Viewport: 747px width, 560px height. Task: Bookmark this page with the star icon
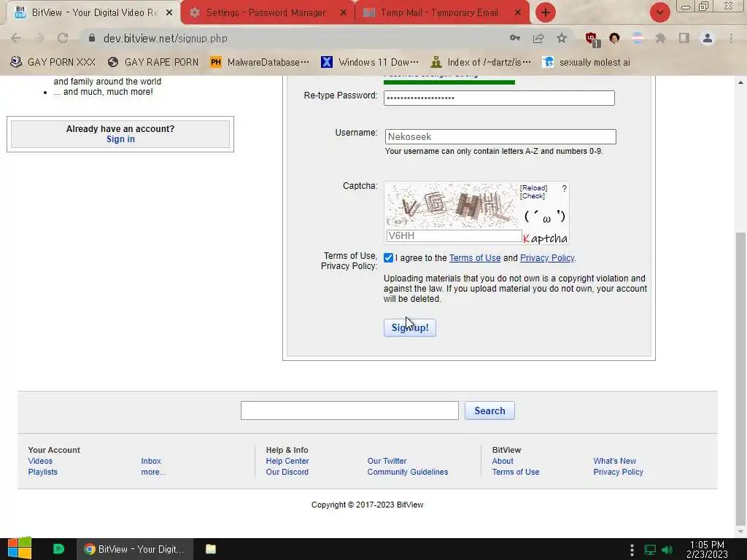(562, 38)
